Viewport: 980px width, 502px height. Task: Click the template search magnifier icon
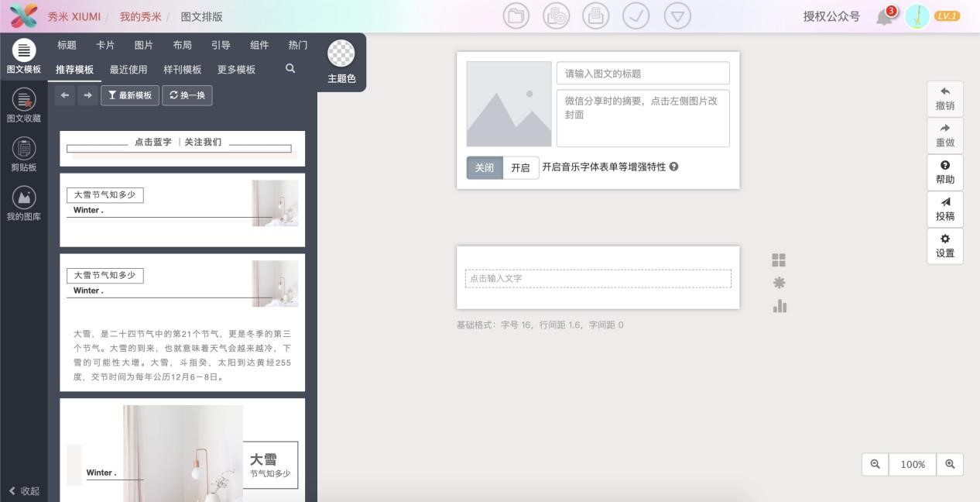[x=290, y=69]
